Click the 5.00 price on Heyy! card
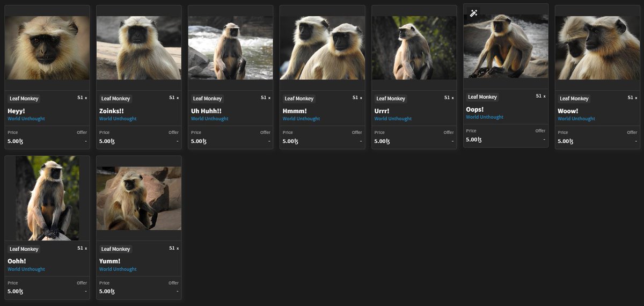The image size is (644, 306). (x=15, y=141)
